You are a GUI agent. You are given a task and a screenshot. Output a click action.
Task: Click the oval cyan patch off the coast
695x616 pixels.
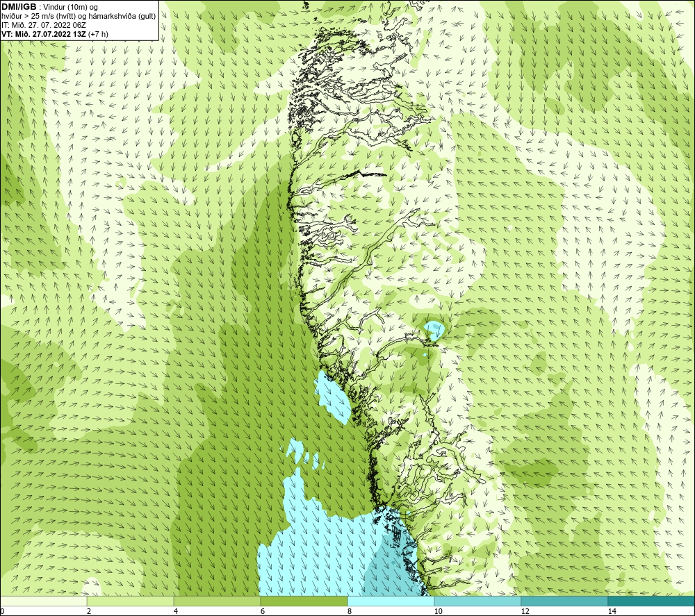click(x=334, y=397)
